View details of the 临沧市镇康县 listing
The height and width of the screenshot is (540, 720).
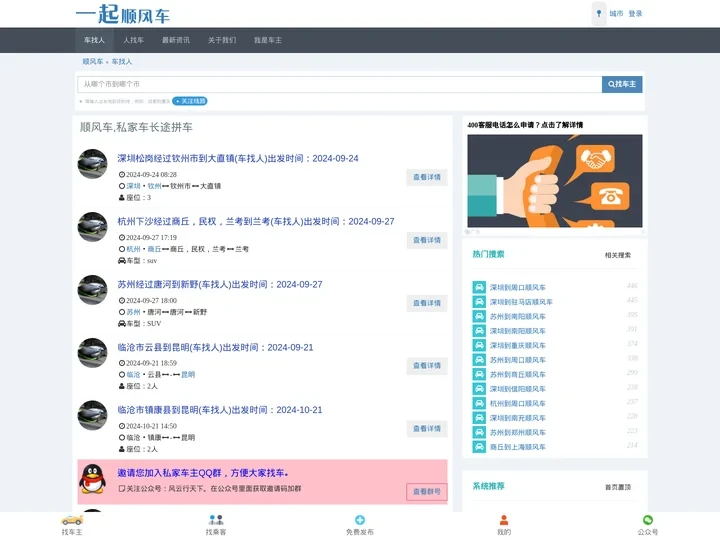[427, 429]
